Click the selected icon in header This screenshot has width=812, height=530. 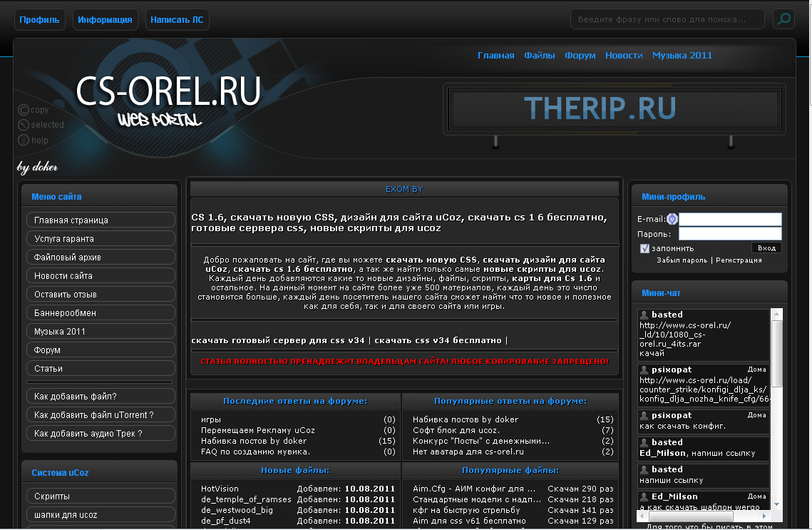point(24,125)
